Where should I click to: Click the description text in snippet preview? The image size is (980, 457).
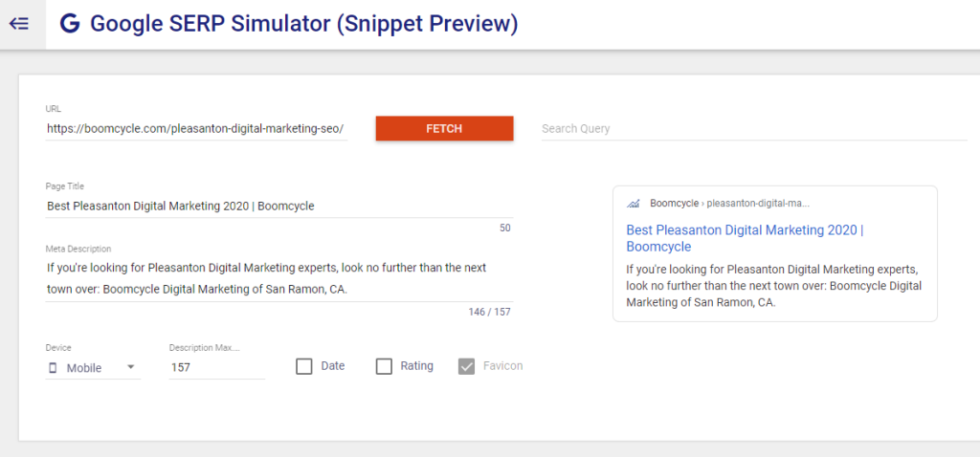[x=773, y=285]
